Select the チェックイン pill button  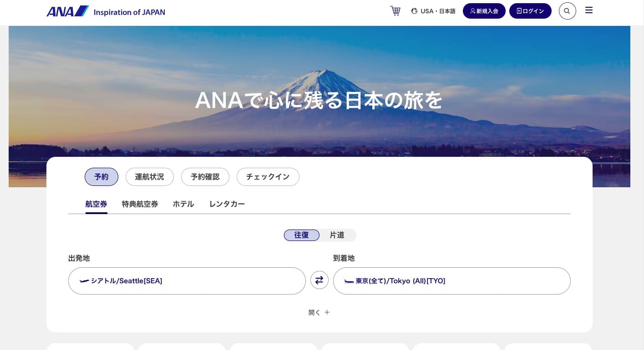[x=268, y=177]
